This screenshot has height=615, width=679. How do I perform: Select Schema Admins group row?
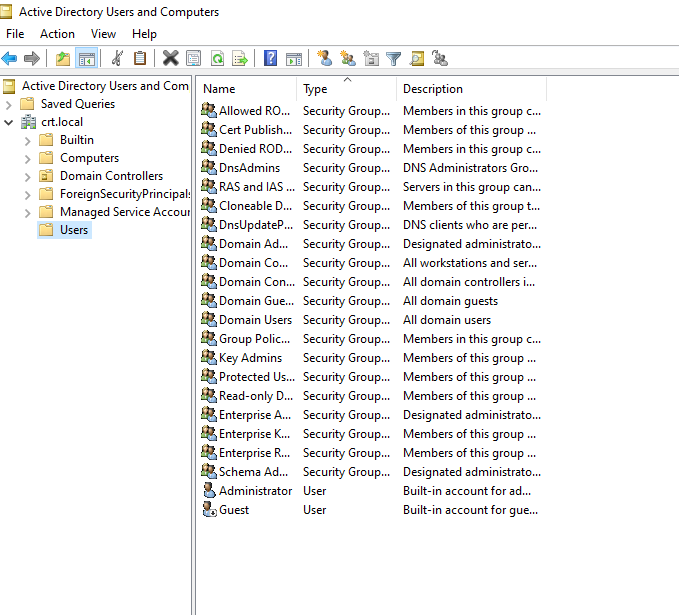coord(372,471)
